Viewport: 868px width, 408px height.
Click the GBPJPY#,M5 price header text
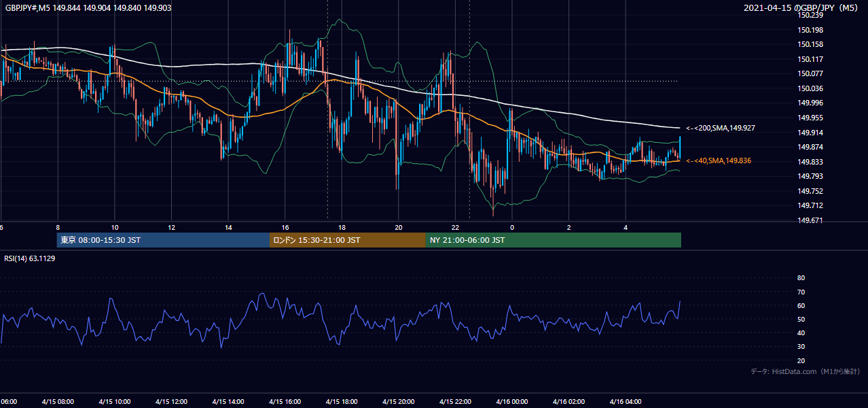click(x=88, y=7)
